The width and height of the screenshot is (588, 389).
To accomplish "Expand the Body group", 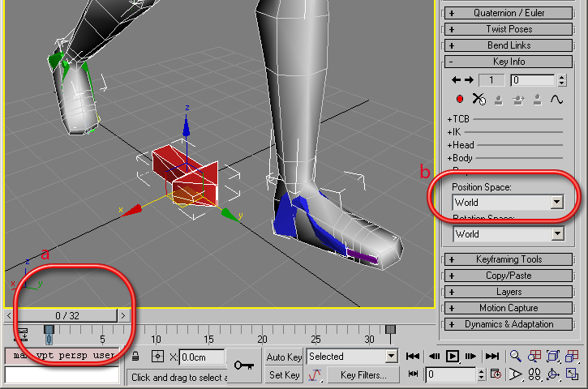I will (x=460, y=158).
